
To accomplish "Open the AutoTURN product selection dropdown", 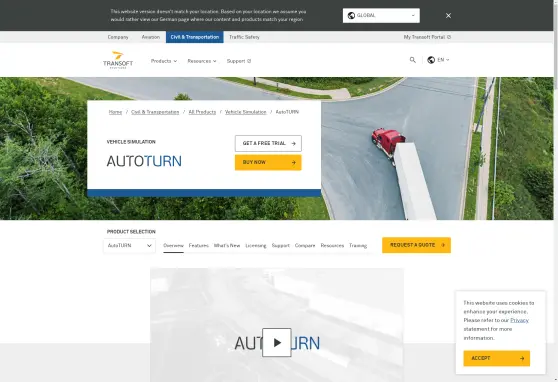I will coord(130,246).
